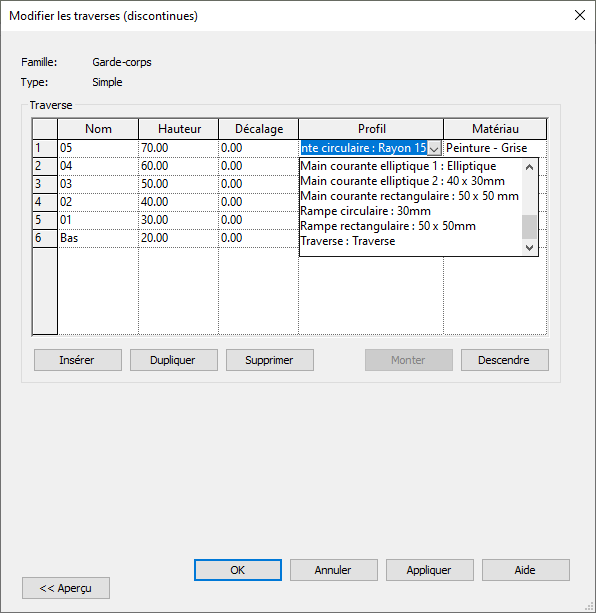Viewport: 596px width, 613px height.
Task: Choose Rampe rectangulaire : 50 x 50mm
Action: 388,226
